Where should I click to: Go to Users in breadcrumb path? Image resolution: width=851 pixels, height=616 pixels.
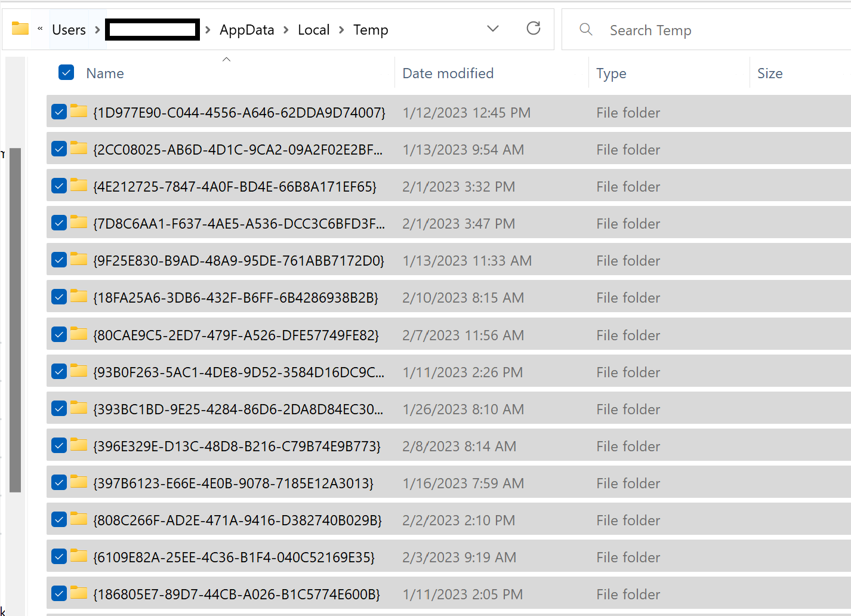[69, 29]
